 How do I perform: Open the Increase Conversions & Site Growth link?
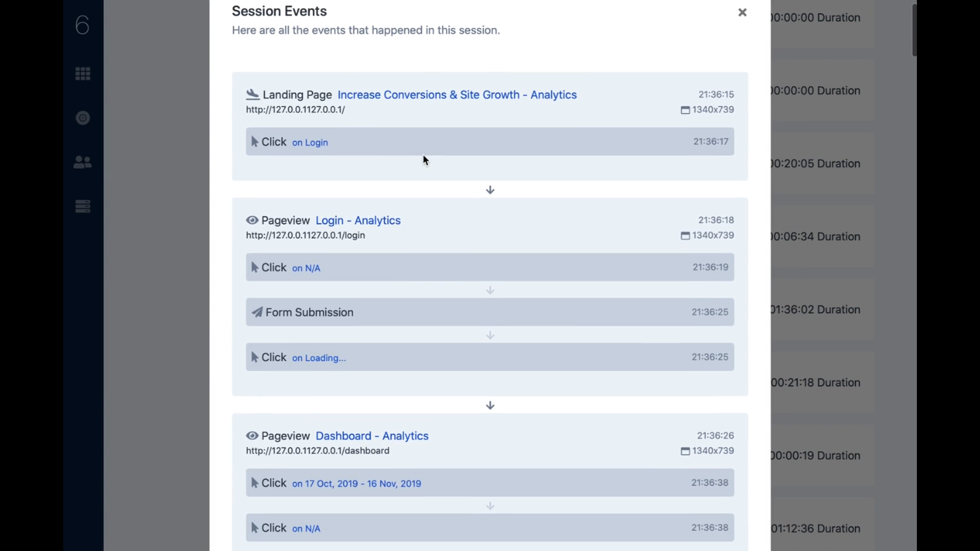(457, 95)
